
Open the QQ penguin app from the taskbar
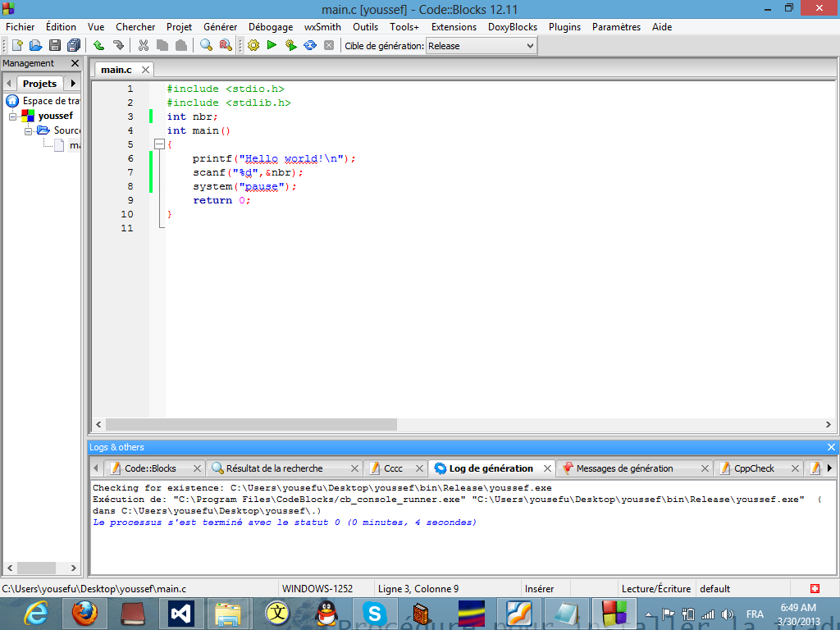(x=326, y=614)
